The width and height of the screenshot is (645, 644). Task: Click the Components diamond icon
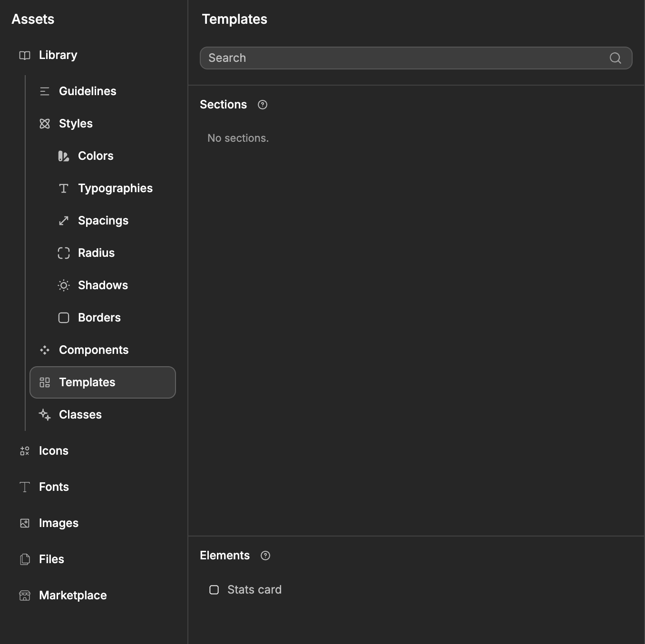(45, 350)
